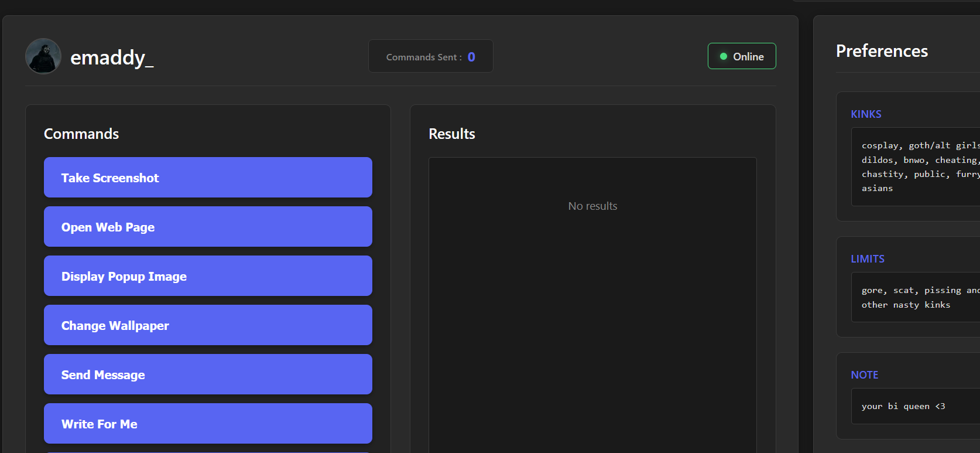Choose the Send Message command
The image size is (980, 453).
coord(208,374)
